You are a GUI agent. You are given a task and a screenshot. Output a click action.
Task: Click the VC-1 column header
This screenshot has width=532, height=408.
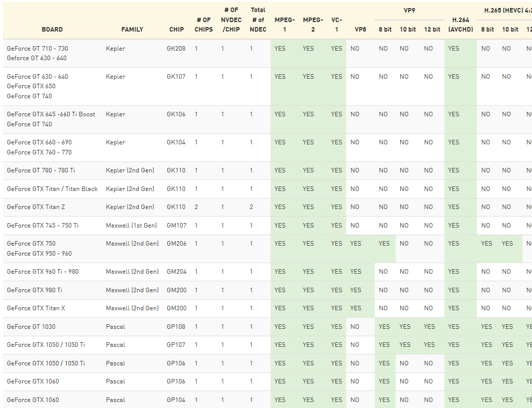[x=337, y=25]
